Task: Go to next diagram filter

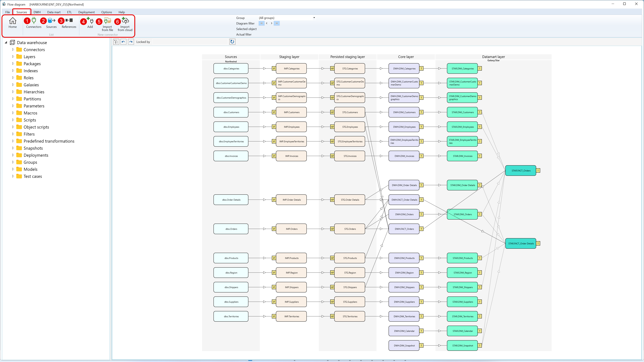Action: pyautogui.click(x=272, y=23)
